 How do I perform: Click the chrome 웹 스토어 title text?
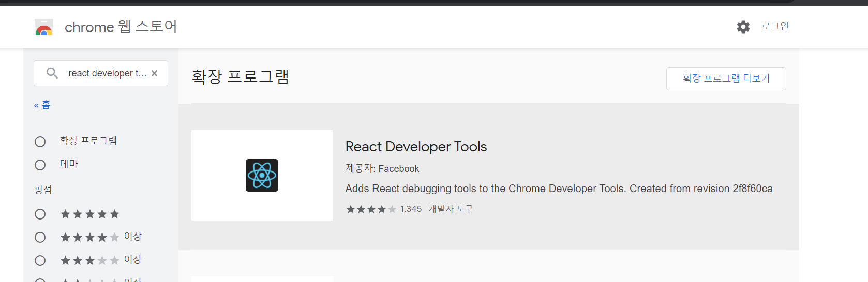[x=121, y=27]
